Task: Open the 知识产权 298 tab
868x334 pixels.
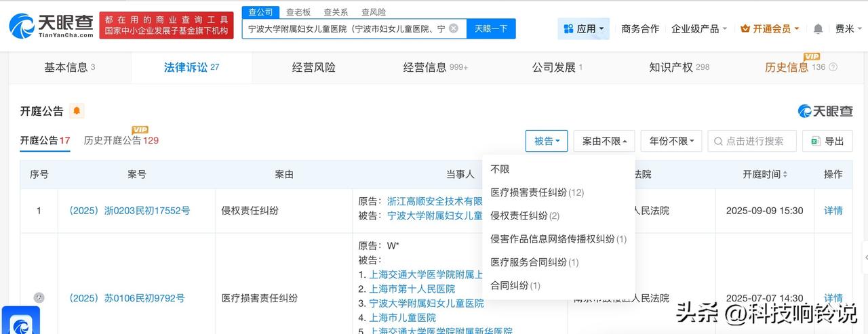Action: click(679, 67)
